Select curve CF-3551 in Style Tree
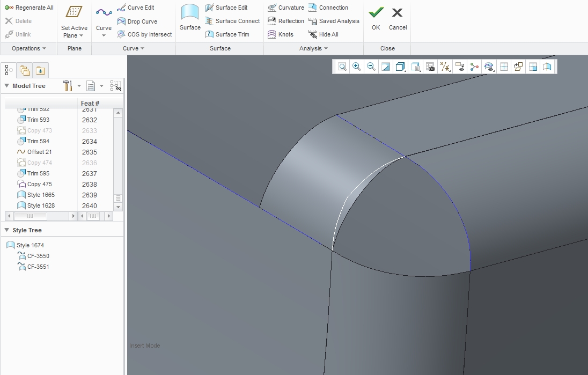Image resolution: width=588 pixels, height=375 pixels. pos(33,267)
